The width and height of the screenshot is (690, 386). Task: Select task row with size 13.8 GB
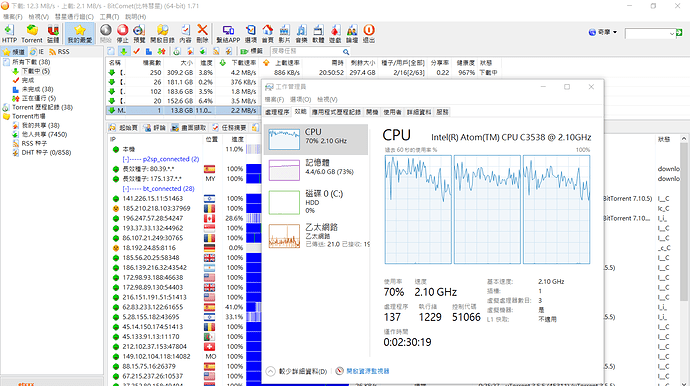tap(184, 110)
